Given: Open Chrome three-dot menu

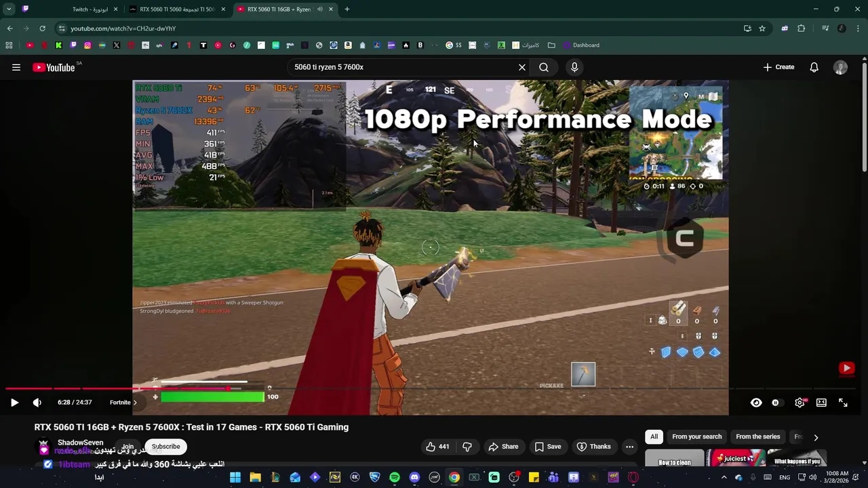Looking at the screenshot, I should [858, 28].
